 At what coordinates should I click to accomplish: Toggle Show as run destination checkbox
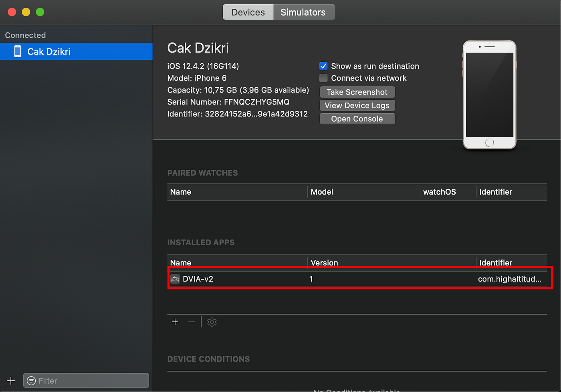pos(323,66)
